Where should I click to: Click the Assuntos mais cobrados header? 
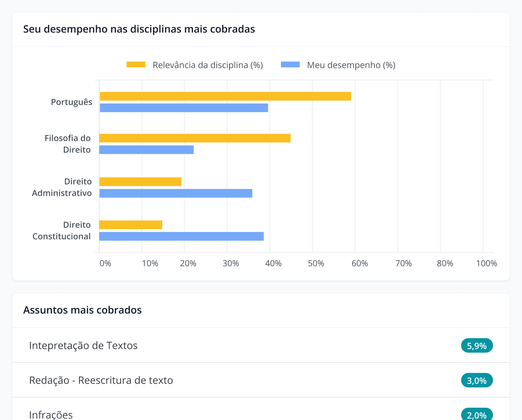pyautogui.click(x=83, y=310)
